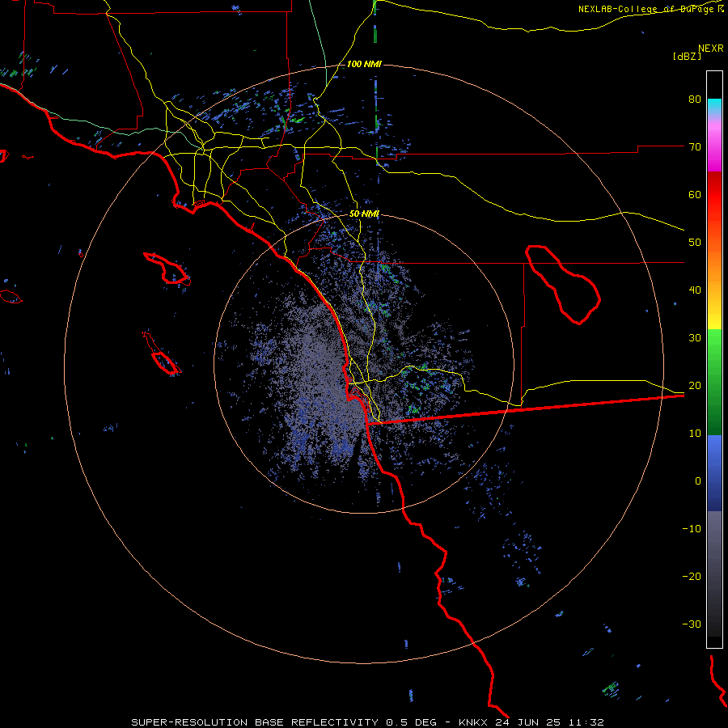Click the green band of the reflectivity color bar
This screenshot has width=728, height=728.
click(714, 382)
